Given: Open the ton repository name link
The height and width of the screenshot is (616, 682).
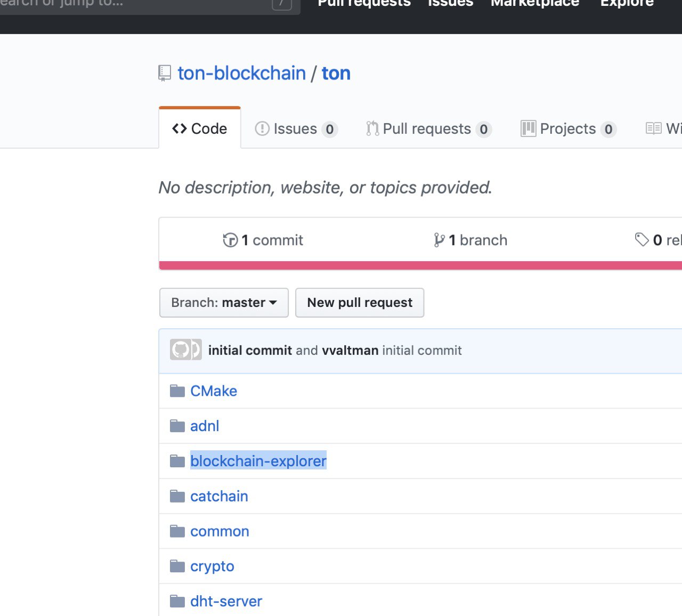Looking at the screenshot, I should (x=336, y=73).
